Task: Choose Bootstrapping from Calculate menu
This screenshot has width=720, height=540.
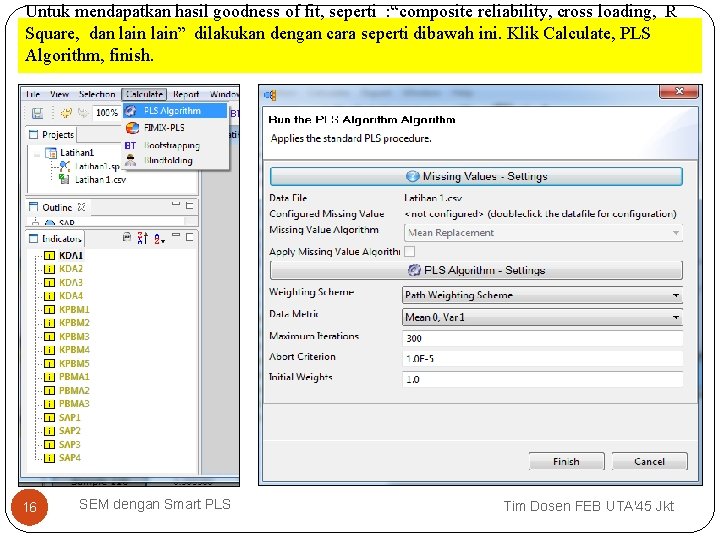Action: point(175,146)
